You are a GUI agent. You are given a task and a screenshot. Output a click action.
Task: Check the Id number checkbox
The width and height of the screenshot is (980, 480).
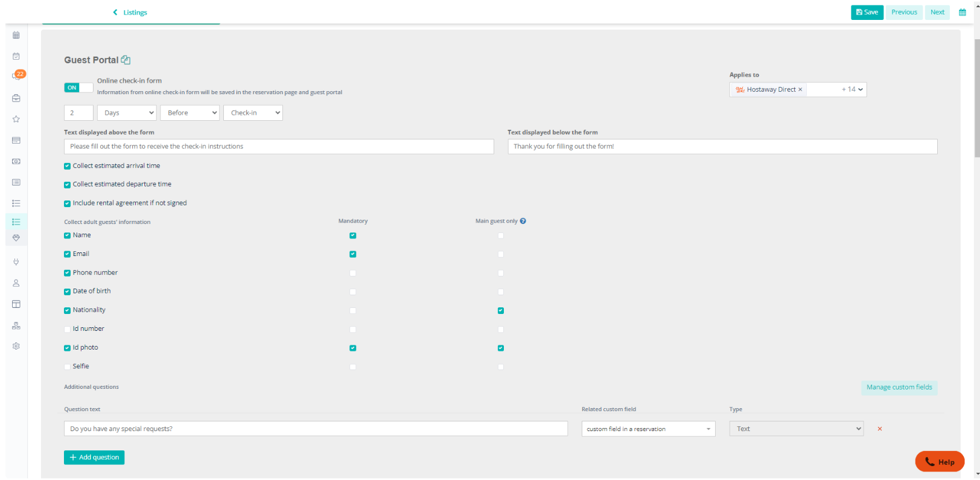[x=67, y=329]
